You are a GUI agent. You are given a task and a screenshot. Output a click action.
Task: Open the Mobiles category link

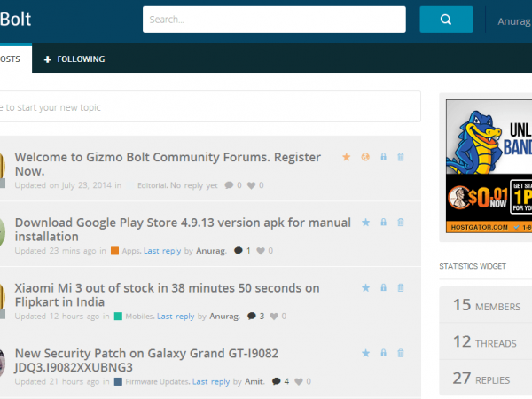(x=139, y=317)
